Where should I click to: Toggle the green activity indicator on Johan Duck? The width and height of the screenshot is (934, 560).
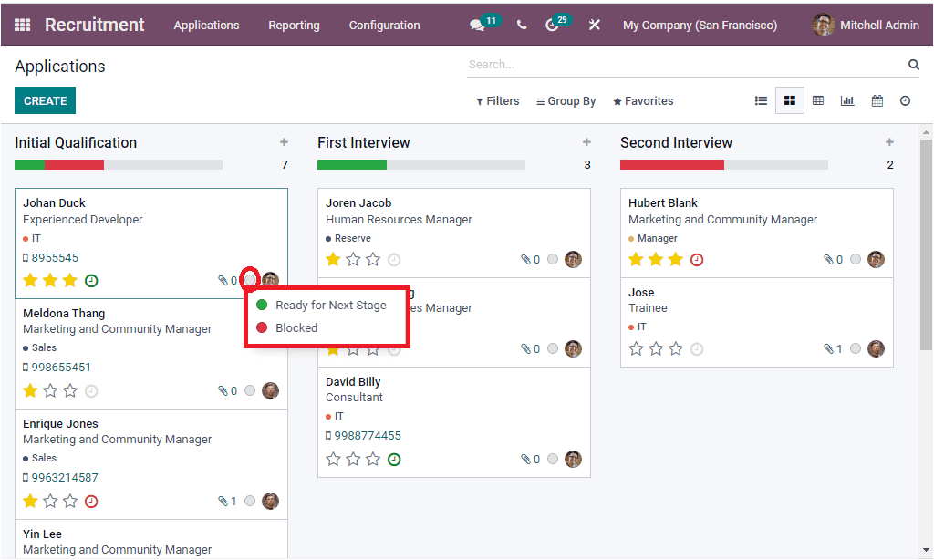tap(90, 280)
